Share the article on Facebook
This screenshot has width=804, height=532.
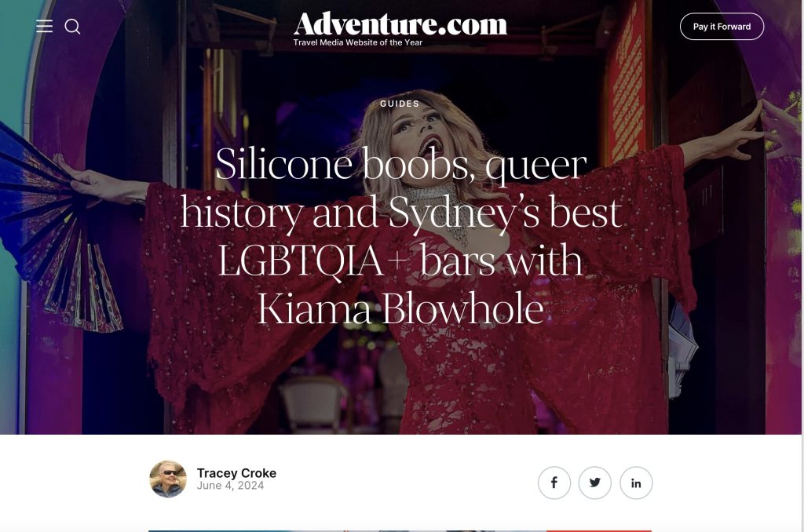tap(554, 483)
